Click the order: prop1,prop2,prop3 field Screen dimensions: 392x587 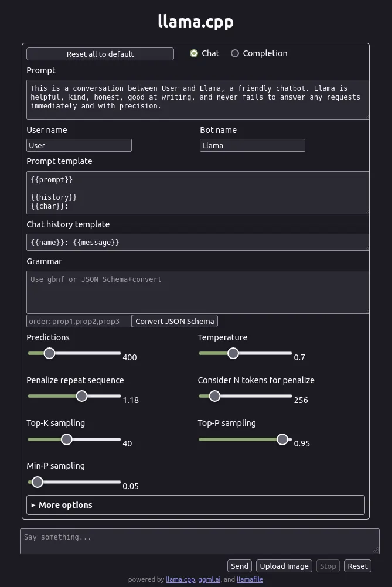pyautogui.click(x=79, y=321)
